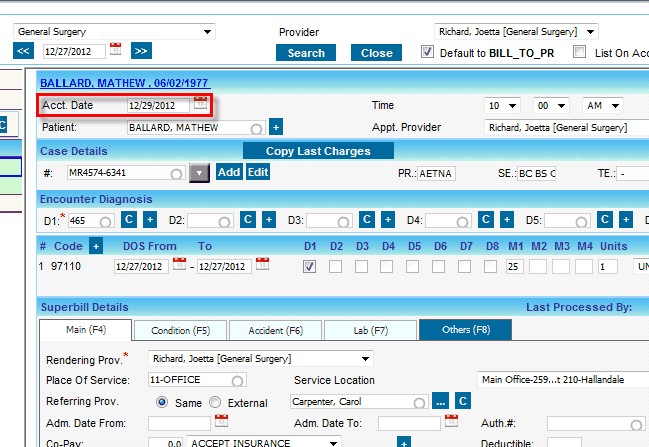Screen dimensions: 649x447
Task: Open calendar picker next to Acct. Date
Action: click(201, 104)
